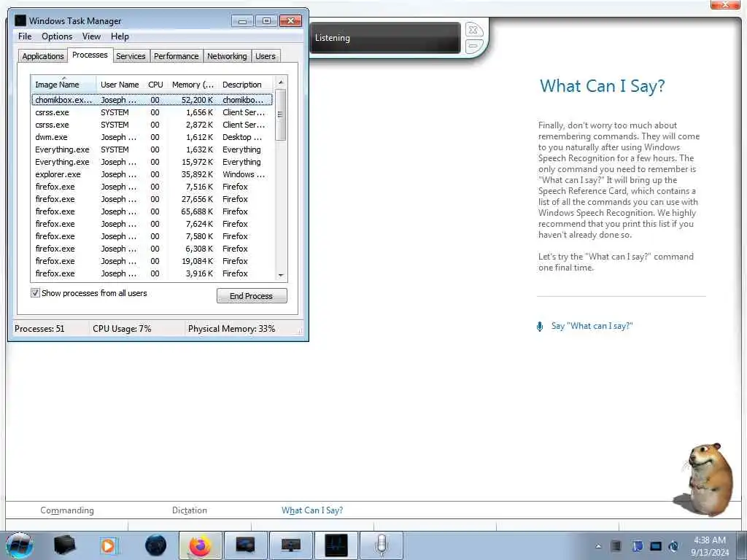Open the Windows Start orb
Screen dimensions: 747x560
20,545
